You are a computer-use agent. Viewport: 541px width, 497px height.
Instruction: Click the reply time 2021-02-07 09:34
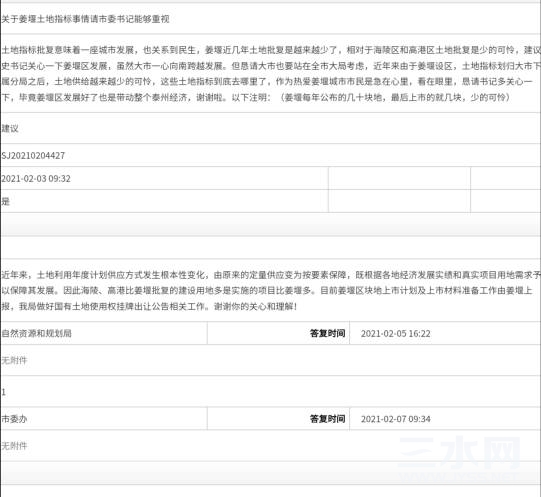396,419
